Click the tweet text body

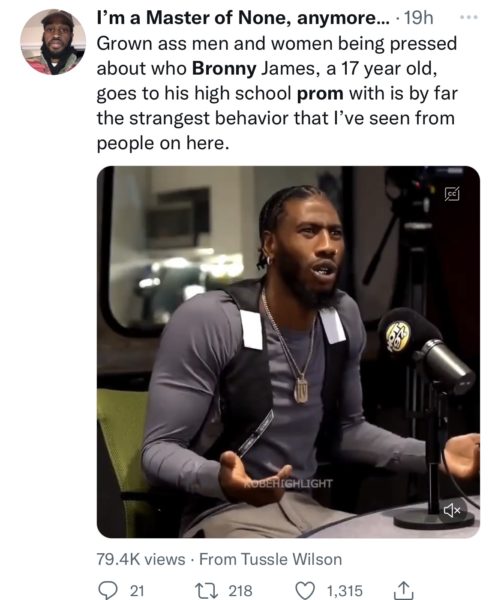(277, 93)
